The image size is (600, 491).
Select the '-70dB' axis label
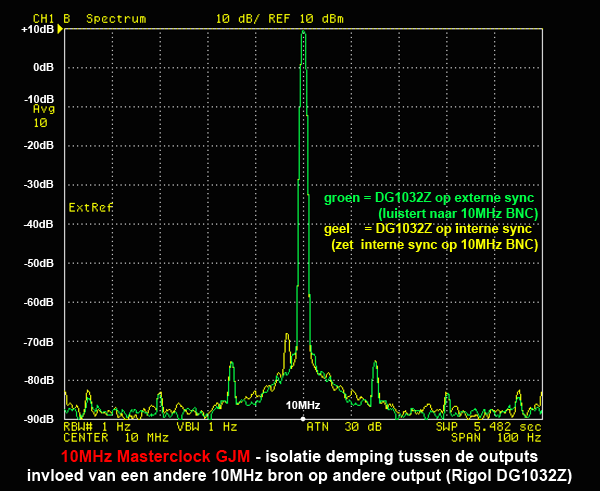(39, 342)
